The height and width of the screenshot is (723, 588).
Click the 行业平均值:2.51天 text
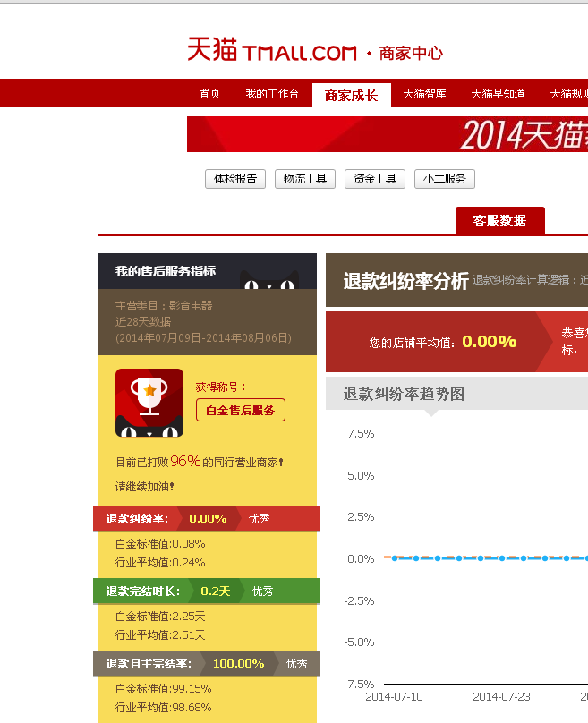160,635
